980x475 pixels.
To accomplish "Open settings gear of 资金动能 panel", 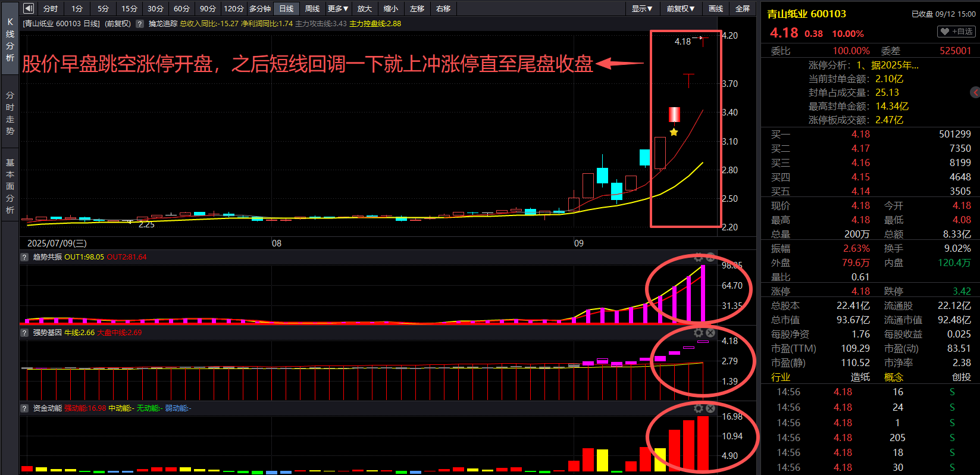I will 699,408.
